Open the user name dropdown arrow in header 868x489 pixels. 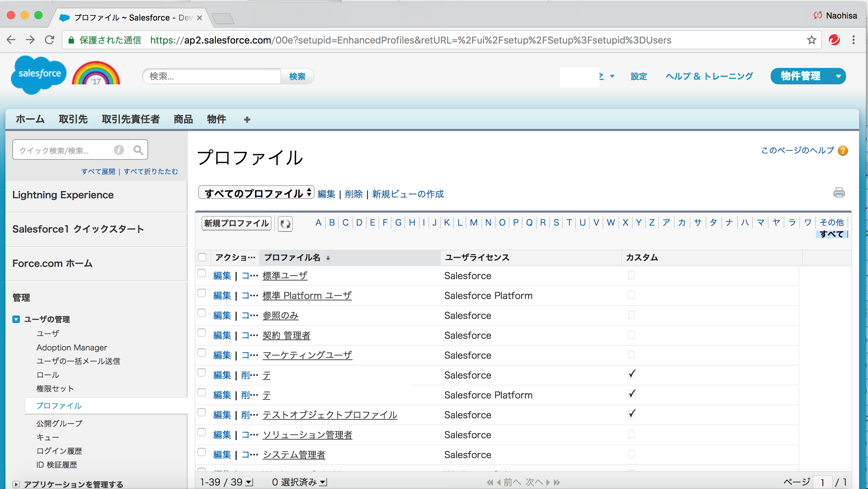(612, 76)
